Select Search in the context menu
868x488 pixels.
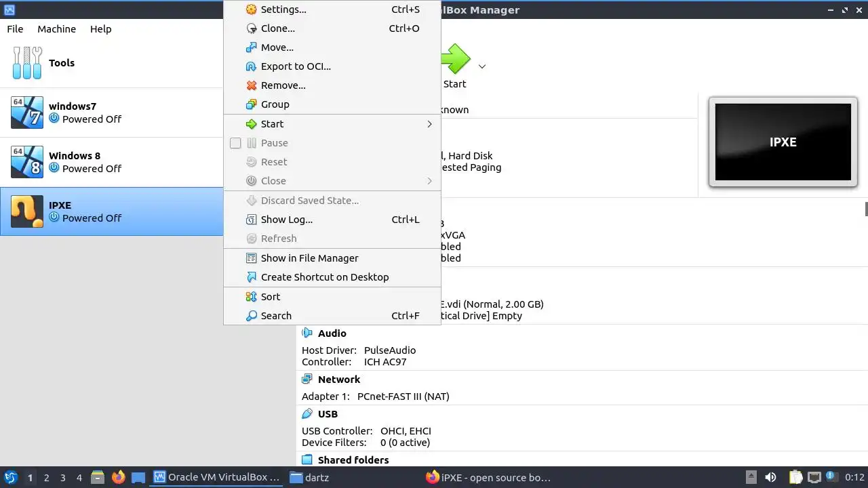332,316
